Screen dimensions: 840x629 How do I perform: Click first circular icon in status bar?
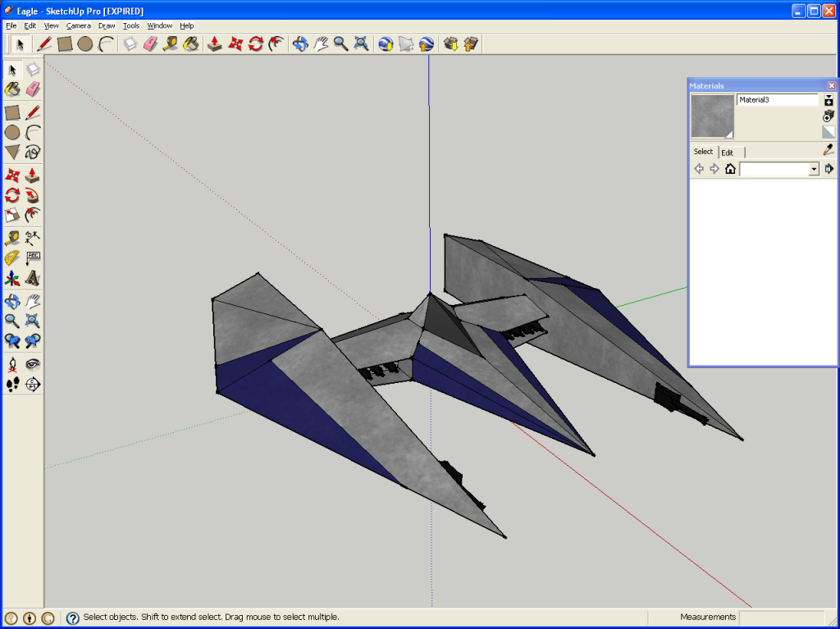pos(11,618)
